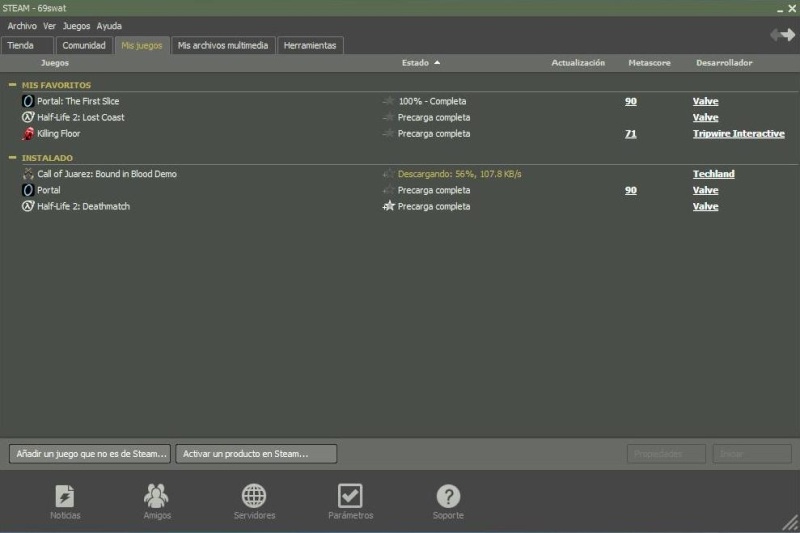Switch to Mis archivos multimedia tab
This screenshot has width=800, height=533.
point(223,45)
